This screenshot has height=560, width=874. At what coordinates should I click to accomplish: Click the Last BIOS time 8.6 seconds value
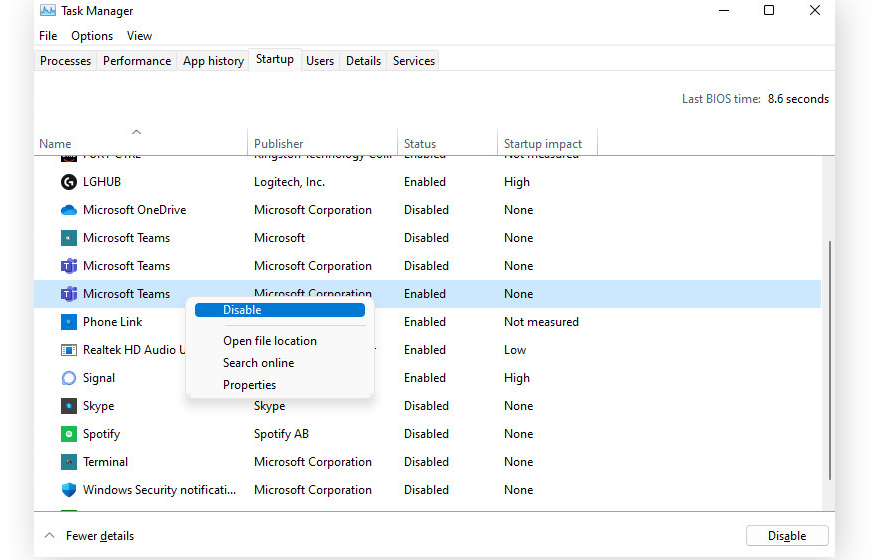click(798, 99)
